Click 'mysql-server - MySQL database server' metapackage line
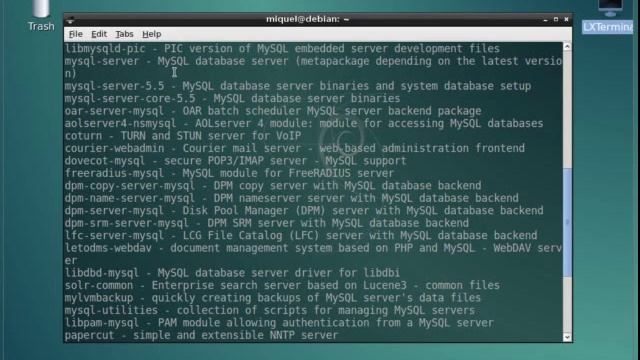The width and height of the screenshot is (640, 360). click(313, 67)
